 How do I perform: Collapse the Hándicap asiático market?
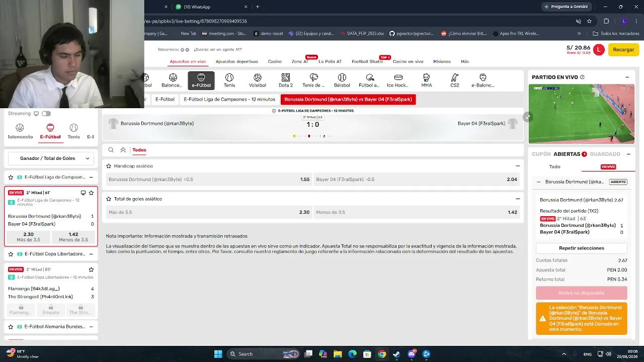click(x=518, y=166)
